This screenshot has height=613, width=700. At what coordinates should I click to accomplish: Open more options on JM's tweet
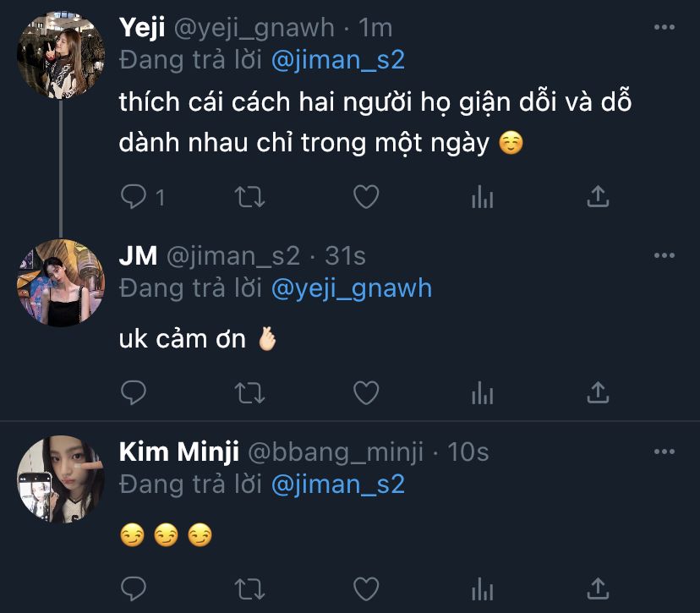click(x=665, y=255)
